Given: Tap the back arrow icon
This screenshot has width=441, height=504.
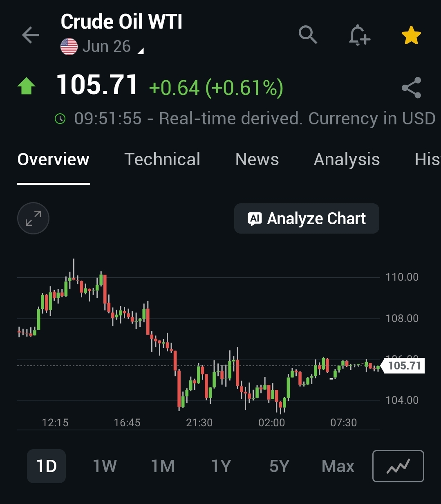Looking at the screenshot, I should point(31,35).
